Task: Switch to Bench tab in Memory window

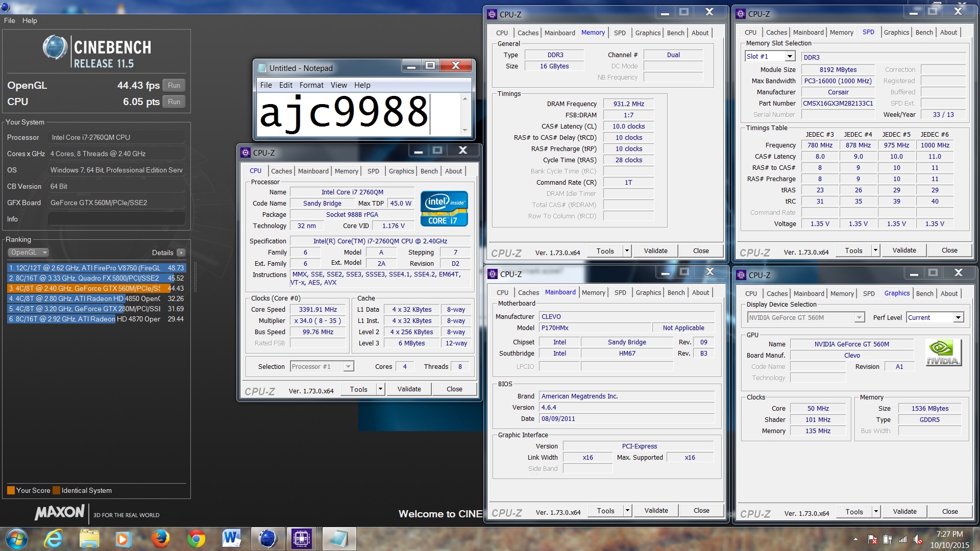Action: coord(675,33)
